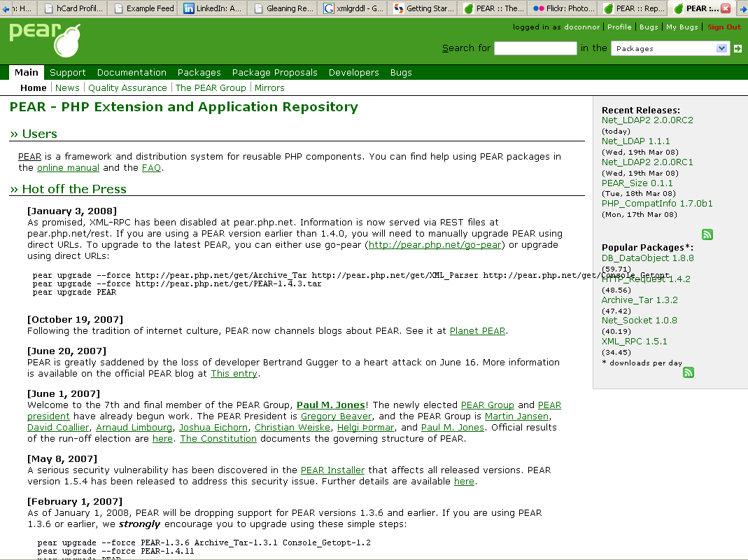This screenshot has height=560, width=748.
Task: Open the News sub-navigation link
Action: point(67,87)
